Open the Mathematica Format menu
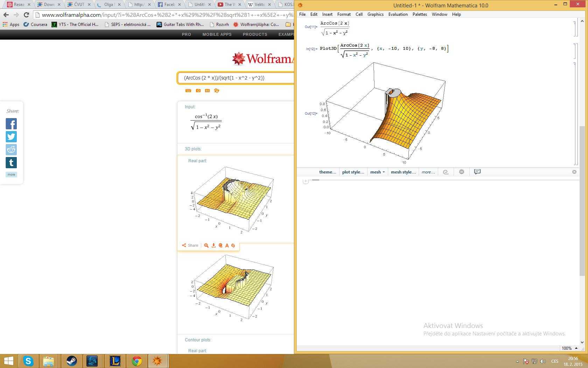Image resolution: width=588 pixels, height=368 pixels. pyautogui.click(x=344, y=14)
